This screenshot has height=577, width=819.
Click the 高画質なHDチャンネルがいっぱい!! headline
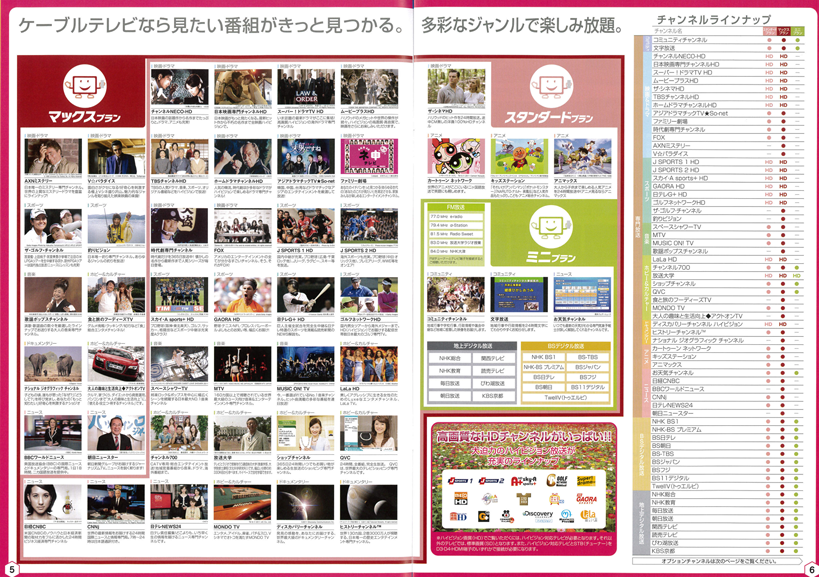pyautogui.click(x=524, y=435)
